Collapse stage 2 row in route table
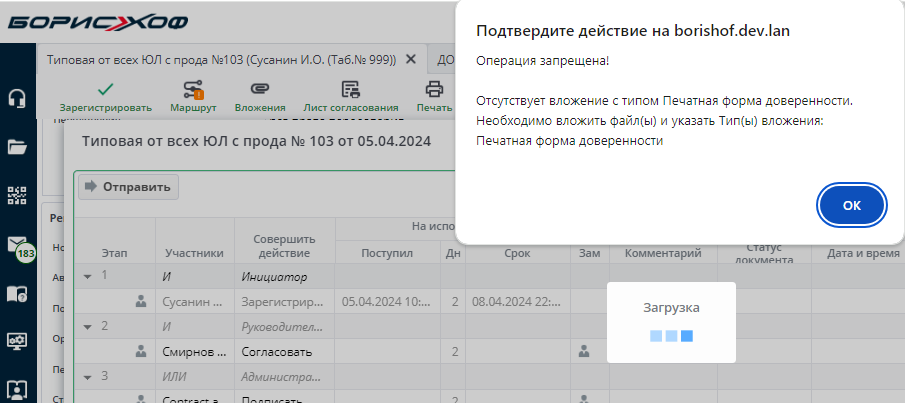Viewport: 905px width, 403px height. tap(87, 326)
